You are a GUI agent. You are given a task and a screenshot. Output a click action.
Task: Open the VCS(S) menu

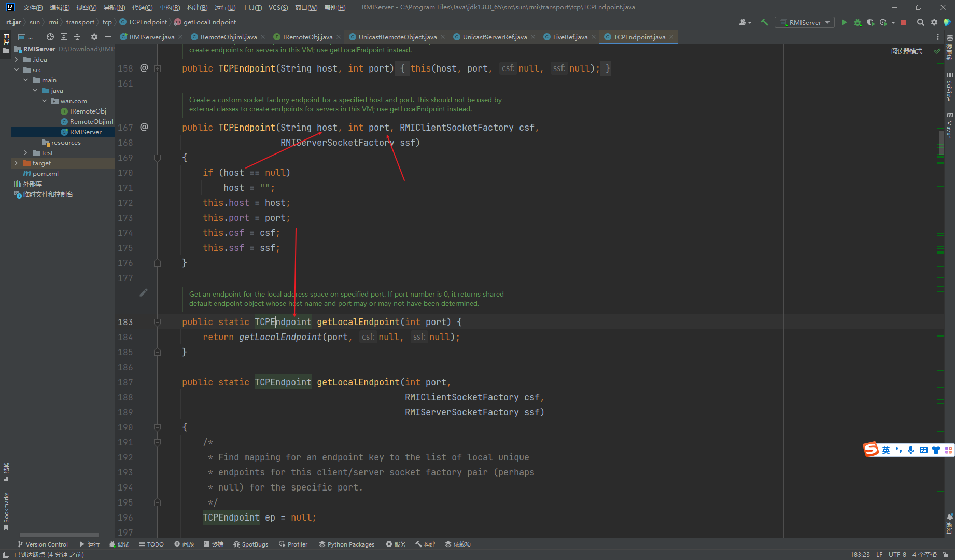(x=278, y=7)
